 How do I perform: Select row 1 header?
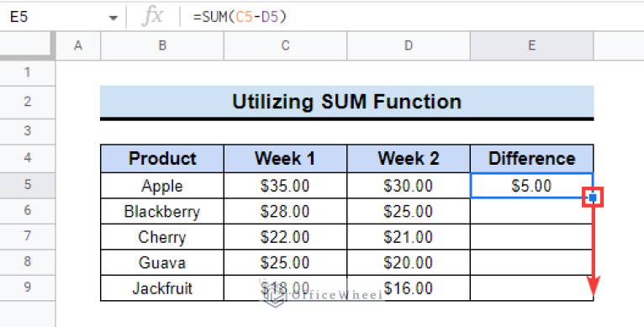(x=27, y=73)
